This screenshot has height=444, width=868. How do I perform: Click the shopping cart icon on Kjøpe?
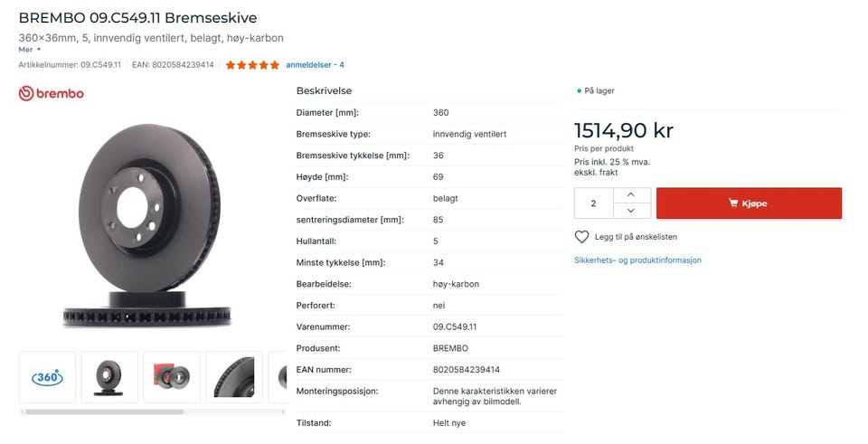tap(733, 203)
